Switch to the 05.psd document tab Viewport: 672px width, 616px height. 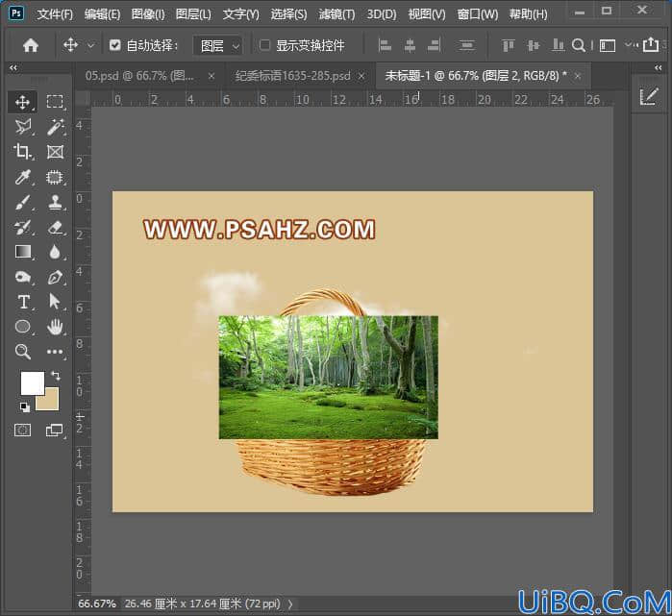click(x=139, y=76)
